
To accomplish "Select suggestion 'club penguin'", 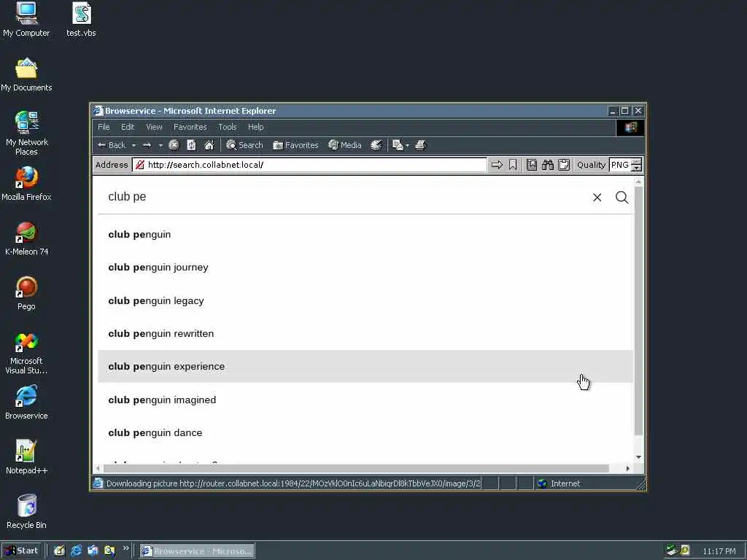I will point(365,234).
